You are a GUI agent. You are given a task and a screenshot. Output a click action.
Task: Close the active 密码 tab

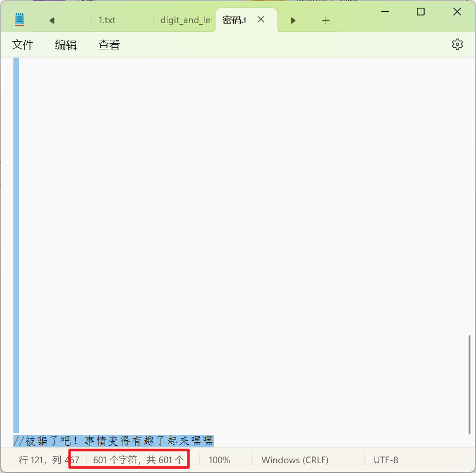click(261, 20)
